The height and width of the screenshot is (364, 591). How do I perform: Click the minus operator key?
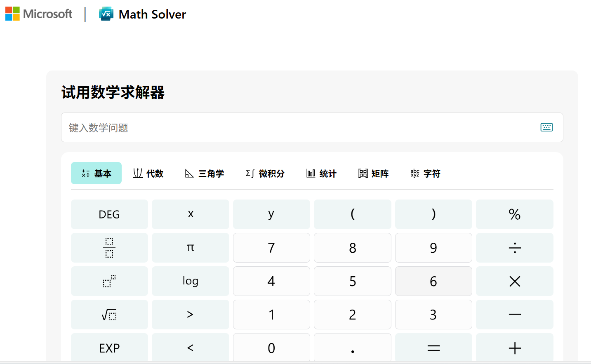(x=515, y=315)
